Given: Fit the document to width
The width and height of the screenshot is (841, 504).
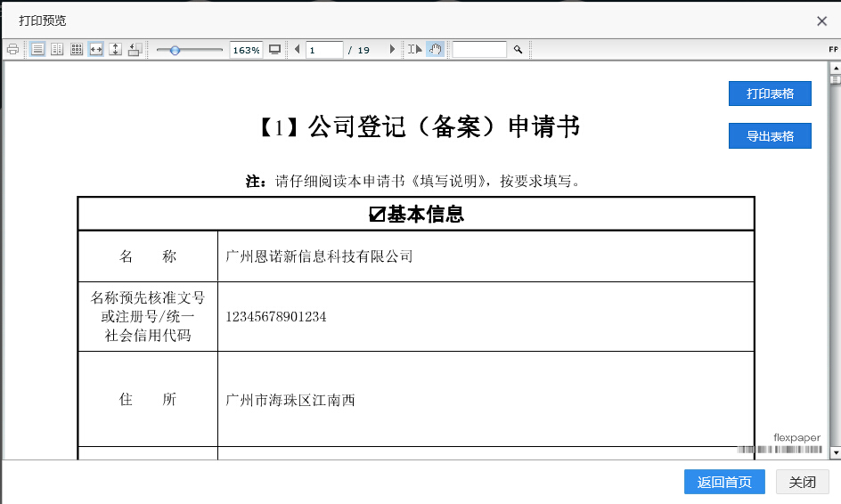Looking at the screenshot, I should coord(96,49).
